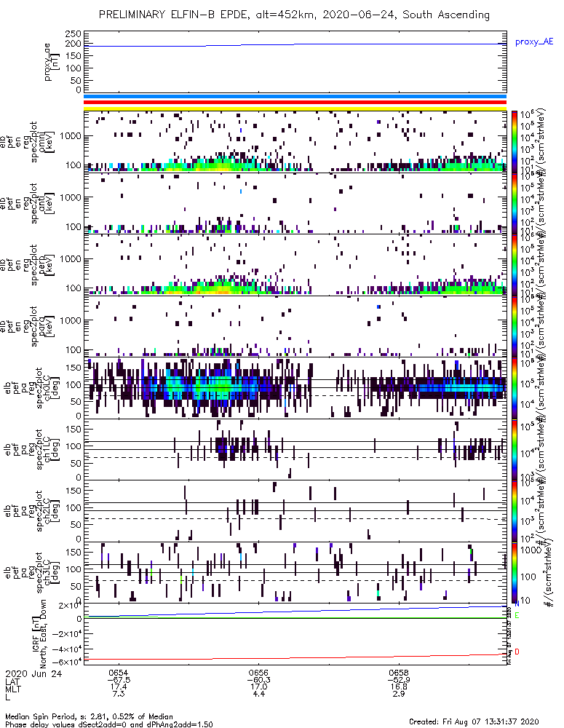
Task: Click the yellow horizontal status bar
Action: pyautogui.click(x=295, y=108)
